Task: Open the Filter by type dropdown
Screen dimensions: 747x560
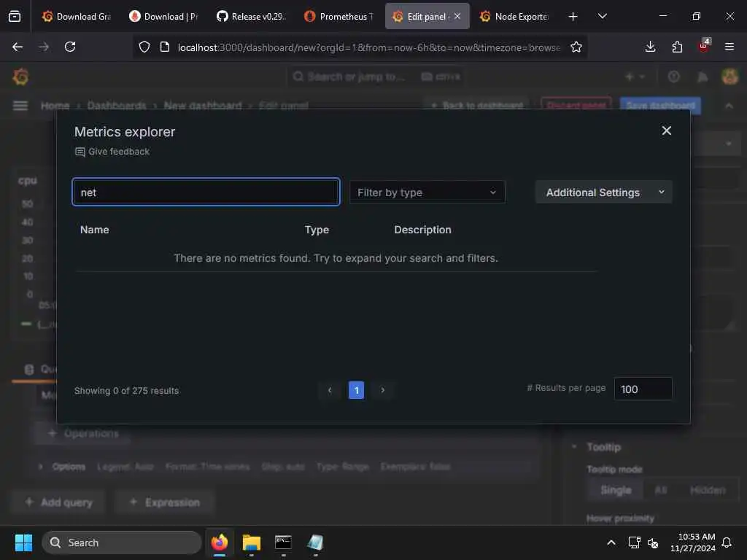Action: click(427, 192)
